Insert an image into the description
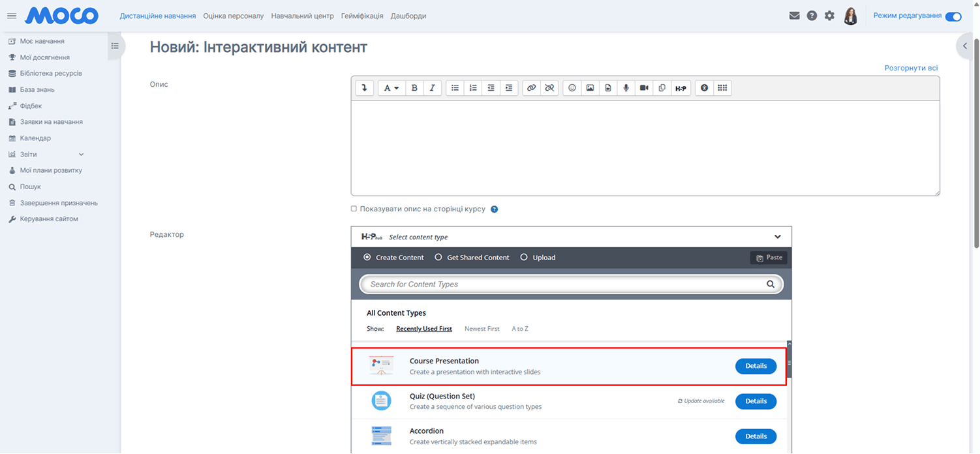Screen dimensions: 980x454 [x=590, y=88]
